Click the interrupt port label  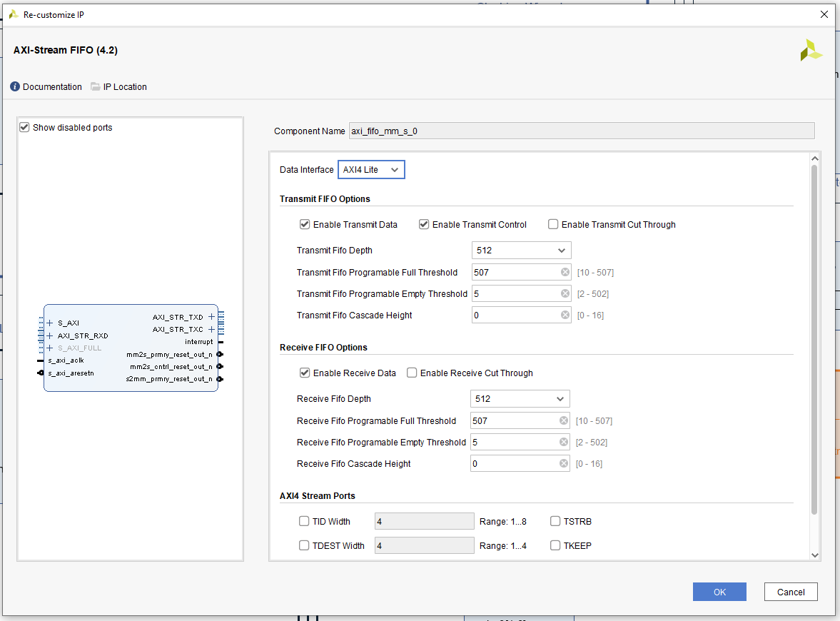(x=198, y=342)
